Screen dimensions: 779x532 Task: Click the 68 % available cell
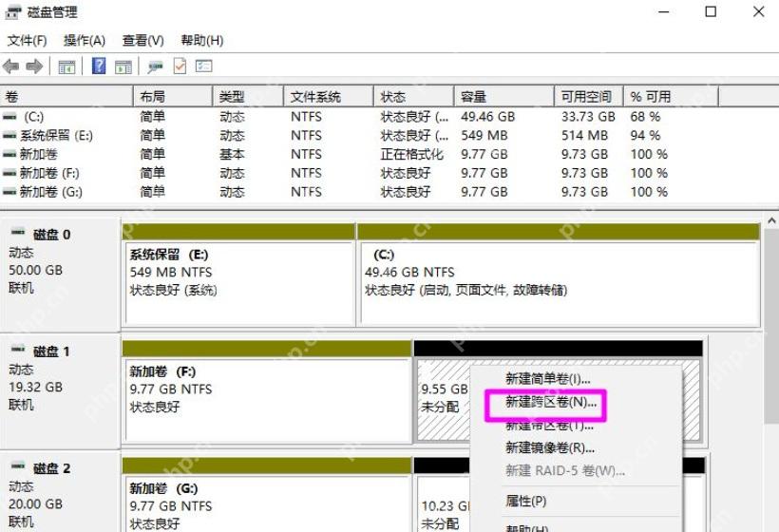click(x=645, y=117)
